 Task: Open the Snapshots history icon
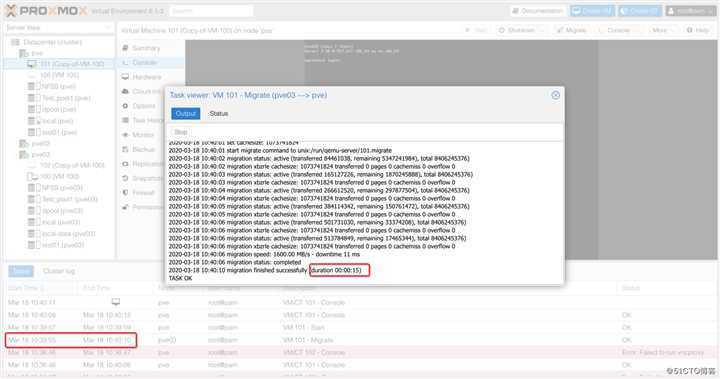click(125, 178)
